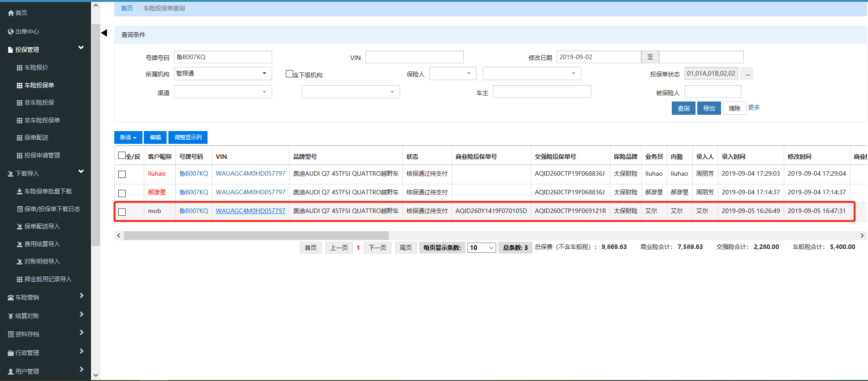Click the globe icon beside 出单中心
Viewport: 868px width, 381px height.
click(11, 32)
